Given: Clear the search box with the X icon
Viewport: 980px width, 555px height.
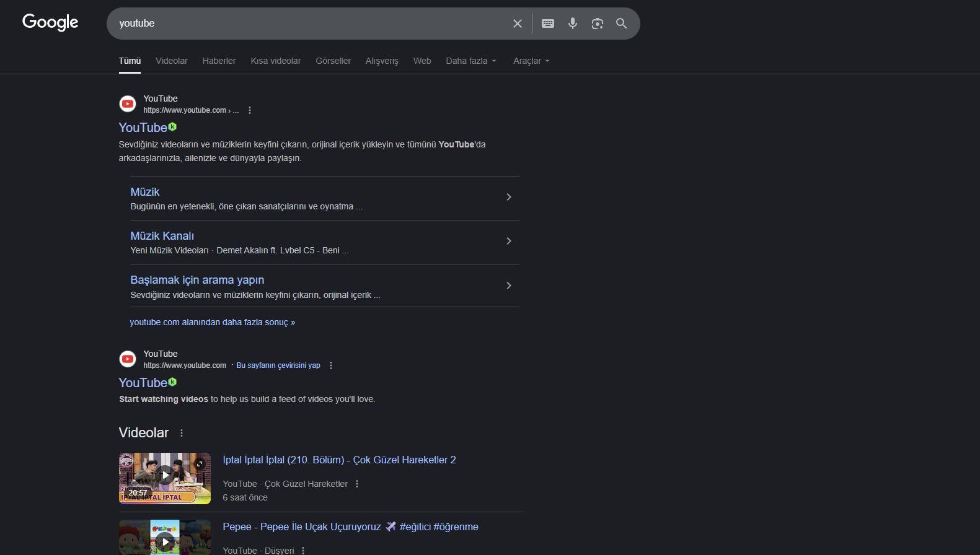Looking at the screenshot, I should click(518, 24).
